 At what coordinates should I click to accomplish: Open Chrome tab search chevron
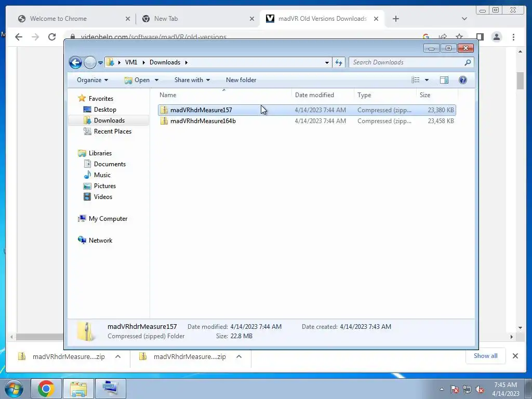[x=464, y=19]
